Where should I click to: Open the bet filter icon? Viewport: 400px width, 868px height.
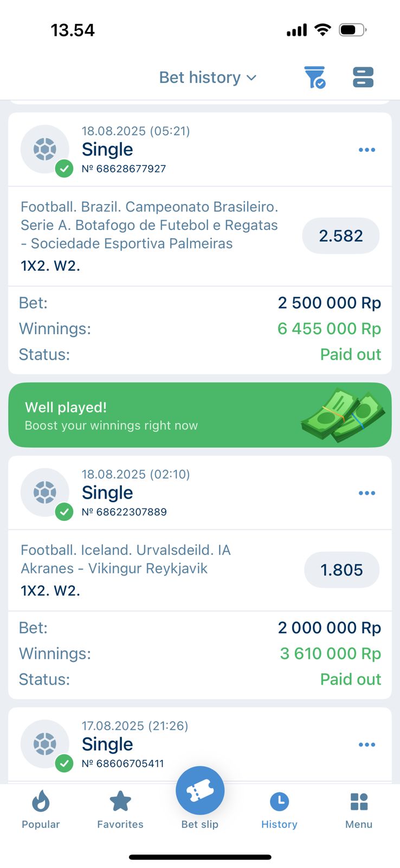(314, 78)
